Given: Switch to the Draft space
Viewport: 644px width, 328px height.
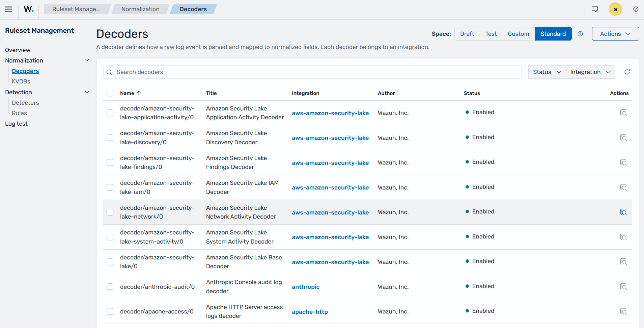Looking at the screenshot, I should 467,34.
